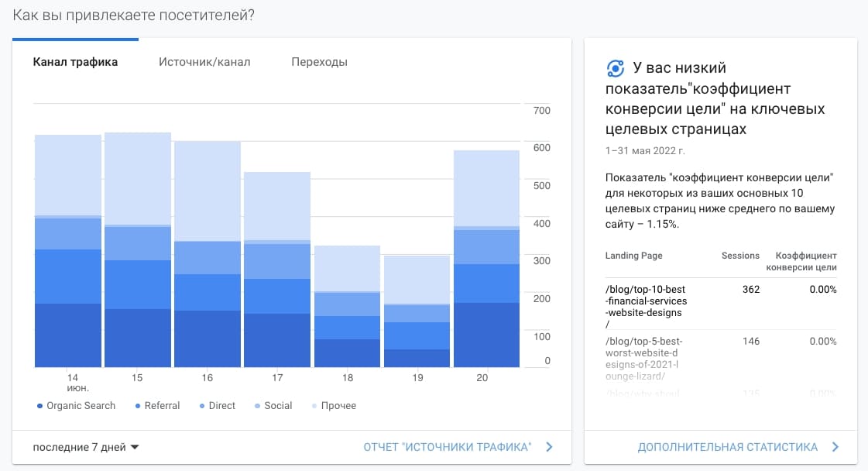Open the последние 7 дней date range dropdown
The height and width of the screenshot is (471, 868).
86,447
